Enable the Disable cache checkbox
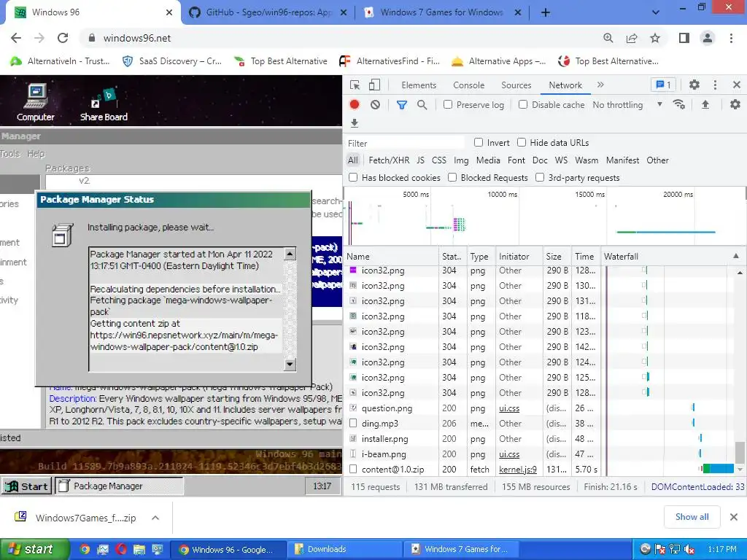This screenshot has height=560, width=747. (523, 104)
